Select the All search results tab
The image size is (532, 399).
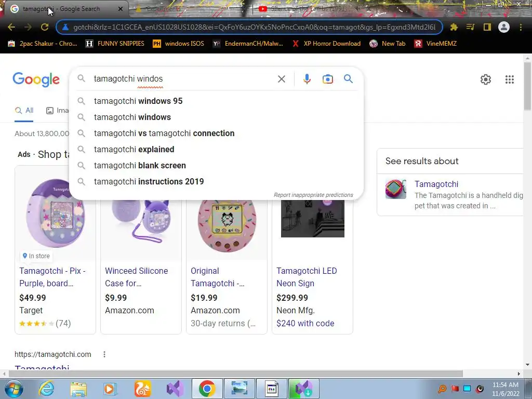(x=24, y=110)
